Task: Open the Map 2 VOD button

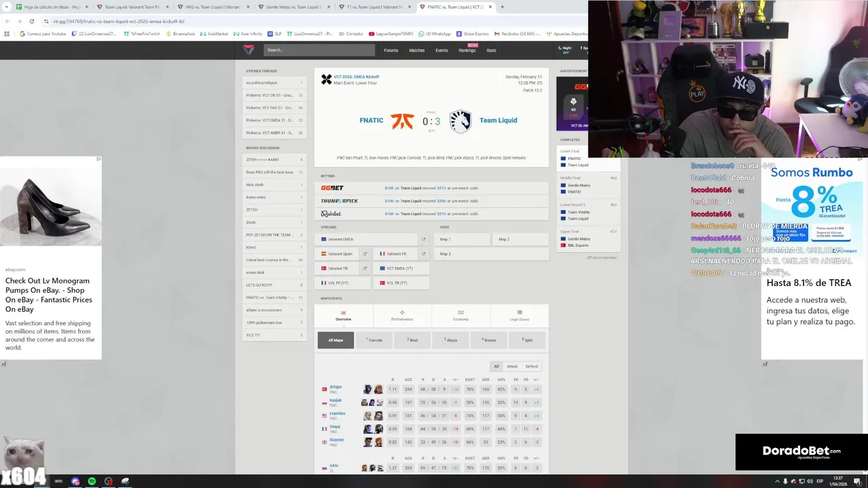Action: tap(520, 239)
